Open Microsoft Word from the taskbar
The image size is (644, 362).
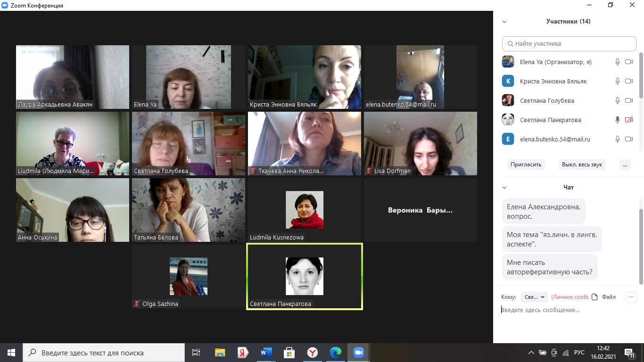[266, 353]
